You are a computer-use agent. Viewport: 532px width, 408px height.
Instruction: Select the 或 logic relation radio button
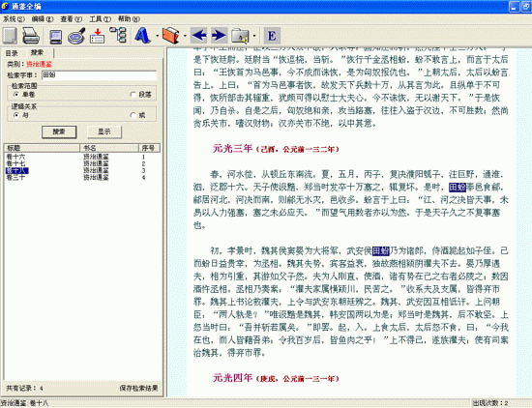(133, 115)
